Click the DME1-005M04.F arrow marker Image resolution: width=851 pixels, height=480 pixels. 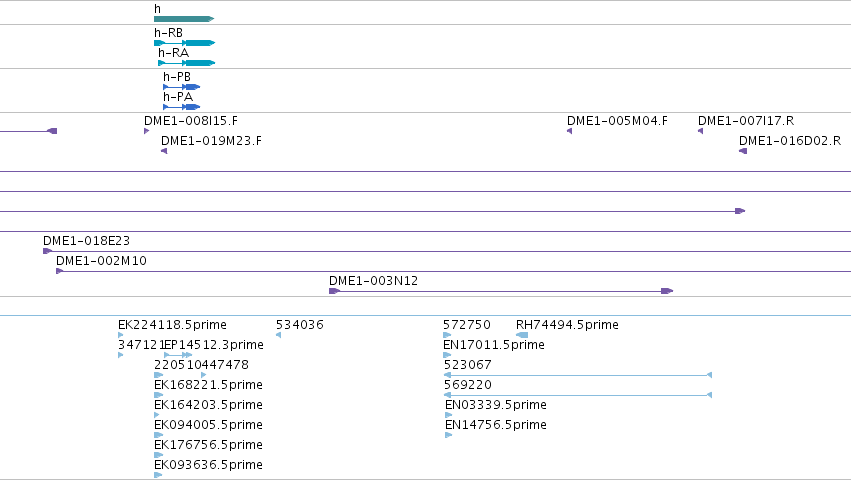[x=569, y=131]
